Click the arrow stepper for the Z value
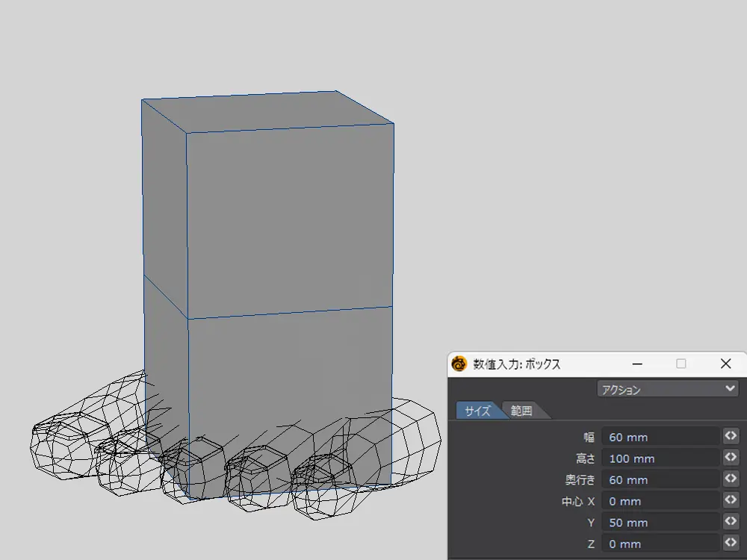747x560 pixels. pos(731,543)
